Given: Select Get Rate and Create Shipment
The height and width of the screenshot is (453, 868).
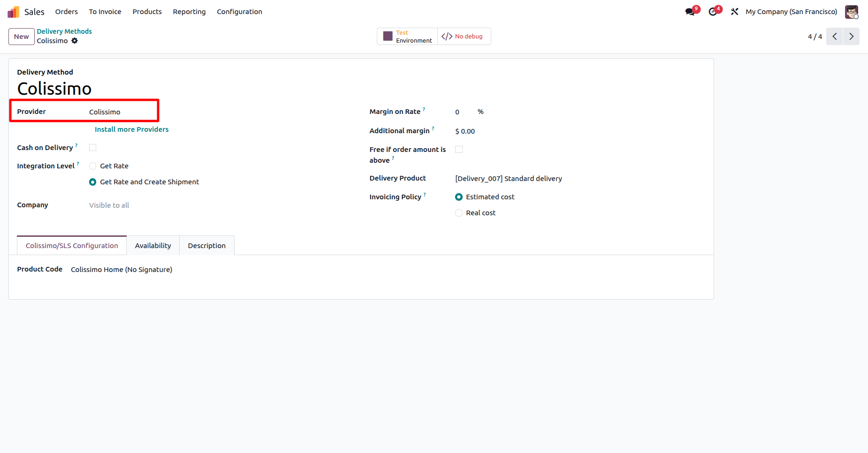Looking at the screenshot, I should click(x=93, y=182).
